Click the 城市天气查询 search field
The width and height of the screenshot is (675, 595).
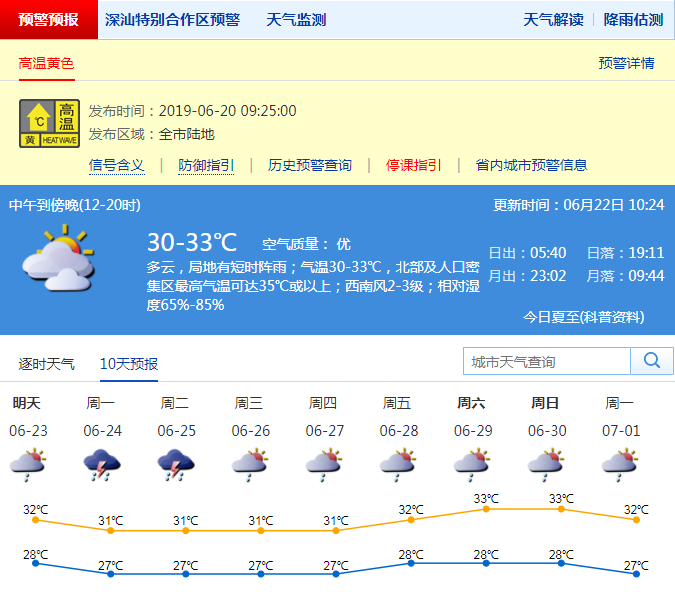pyautogui.click(x=547, y=361)
